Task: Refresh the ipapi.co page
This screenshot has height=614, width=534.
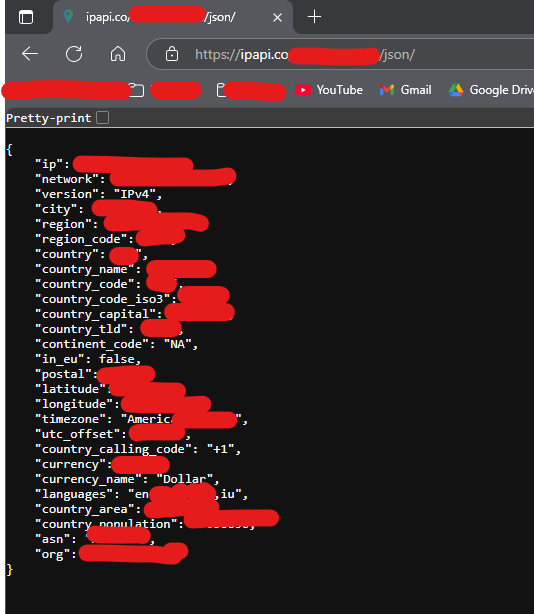Action: (x=74, y=54)
